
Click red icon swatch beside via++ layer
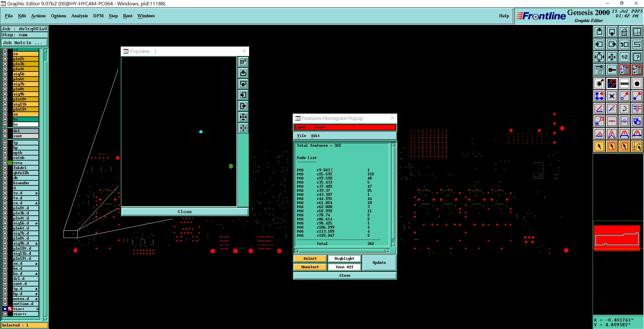(10, 309)
